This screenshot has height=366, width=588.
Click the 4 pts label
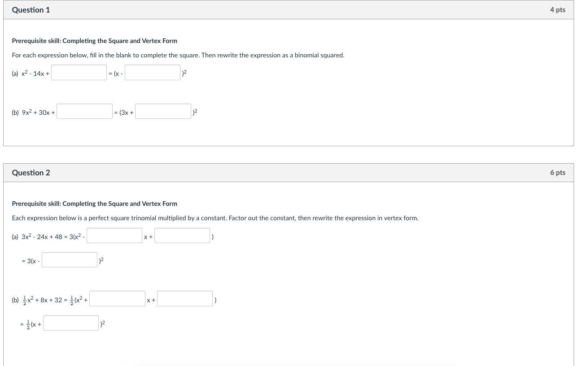click(557, 10)
